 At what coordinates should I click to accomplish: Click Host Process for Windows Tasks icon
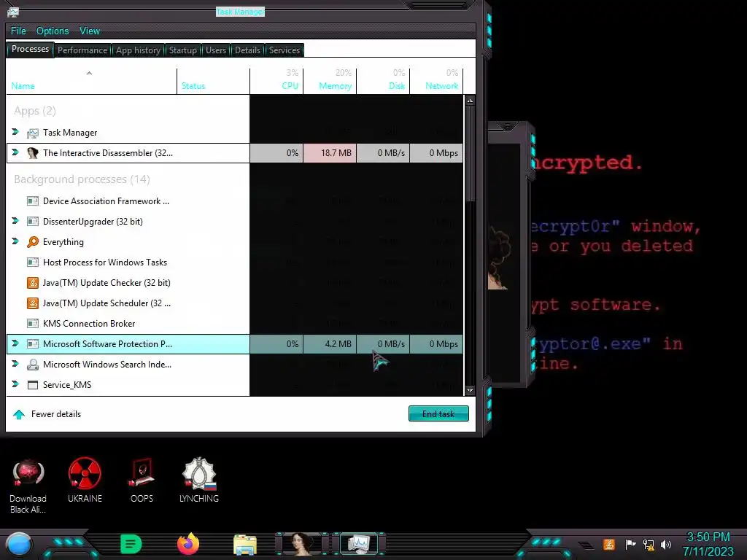tap(32, 262)
